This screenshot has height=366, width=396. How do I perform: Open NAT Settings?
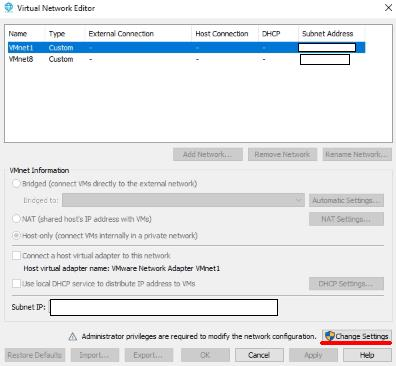point(346,219)
